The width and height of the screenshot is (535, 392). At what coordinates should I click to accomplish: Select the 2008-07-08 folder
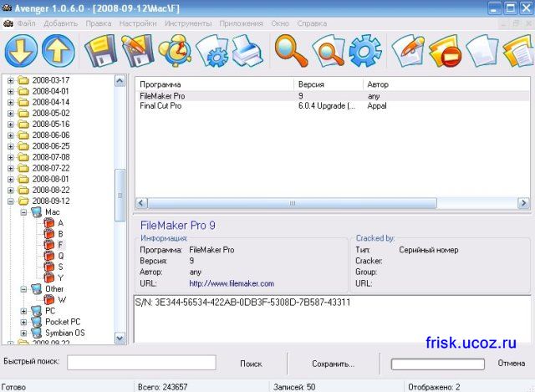tap(51, 157)
